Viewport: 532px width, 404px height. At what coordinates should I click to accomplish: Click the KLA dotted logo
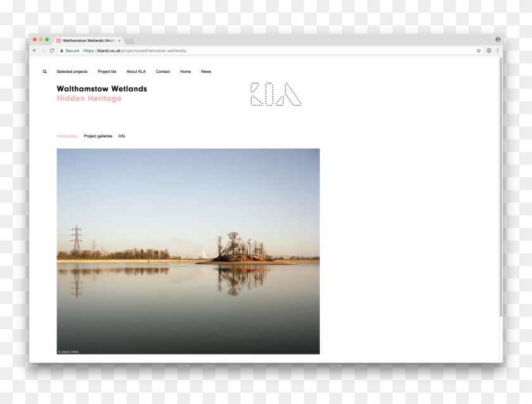click(275, 94)
